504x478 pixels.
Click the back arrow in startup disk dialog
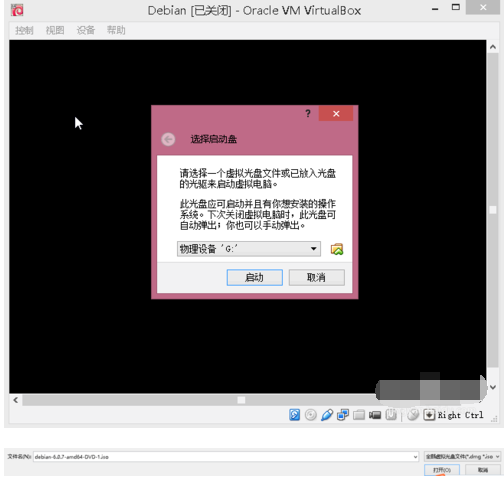coord(168,139)
